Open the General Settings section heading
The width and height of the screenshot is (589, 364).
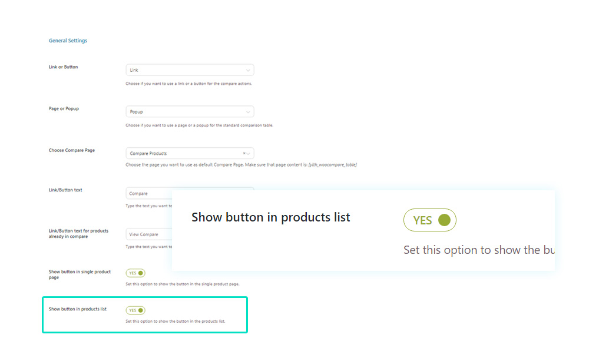[x=68, y=41]
